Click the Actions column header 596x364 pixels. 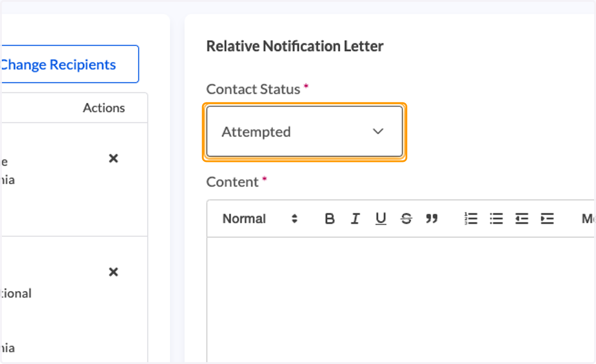pyautogui.click(x=104, y=108)
